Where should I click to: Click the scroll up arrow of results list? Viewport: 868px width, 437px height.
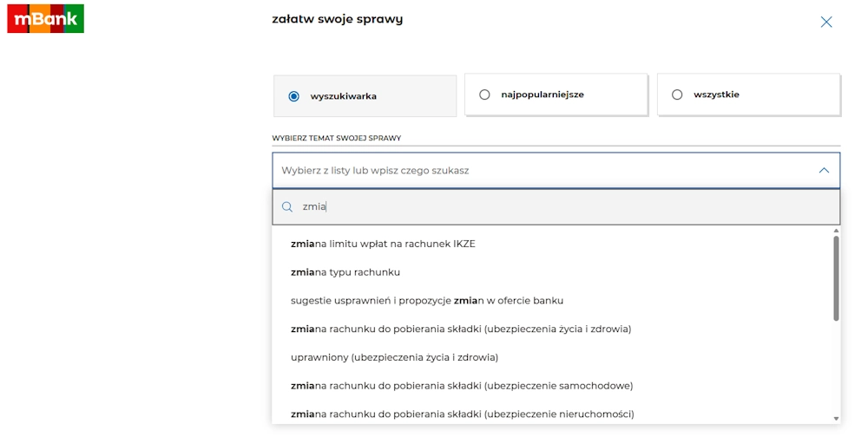pos(836,232)
